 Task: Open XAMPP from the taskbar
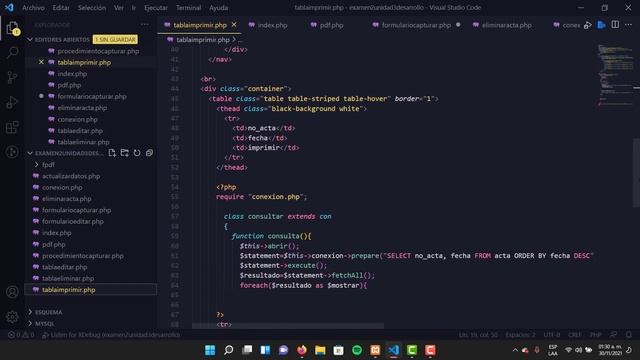(x=375, y=350)
